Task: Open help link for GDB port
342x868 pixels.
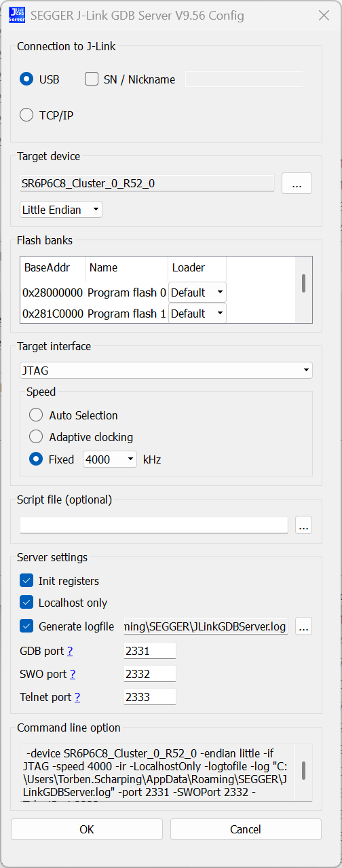Action: (70, 652)
